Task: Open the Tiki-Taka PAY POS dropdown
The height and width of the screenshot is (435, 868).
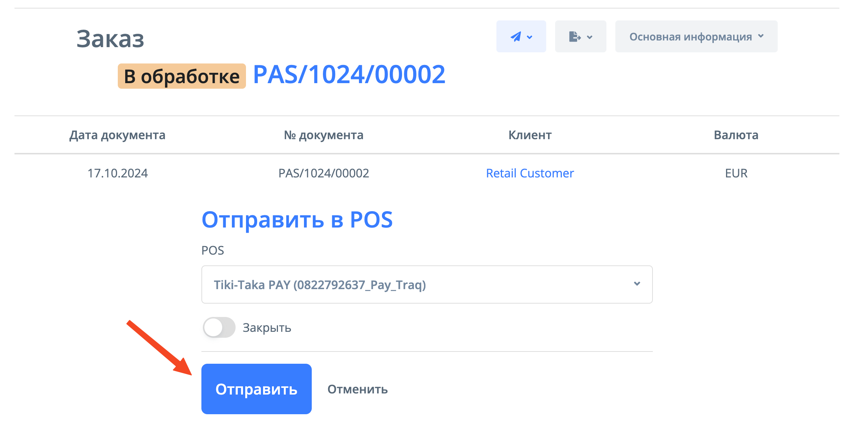Action: pyautogui.click(x=427, y=285)
